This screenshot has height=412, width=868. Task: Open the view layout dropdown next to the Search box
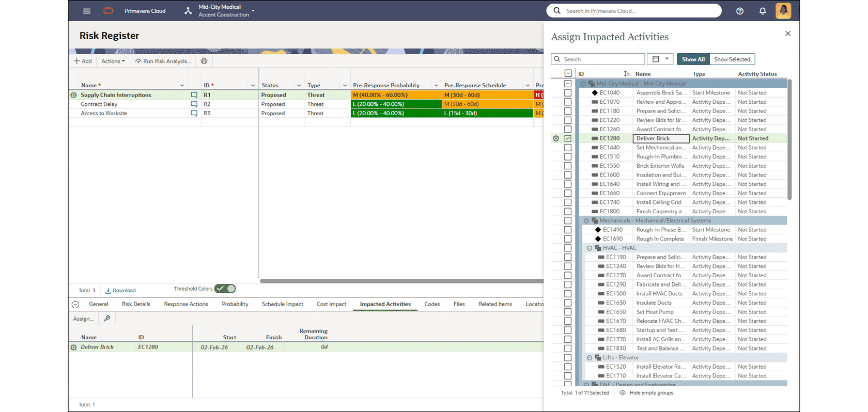tap(660, 59)
